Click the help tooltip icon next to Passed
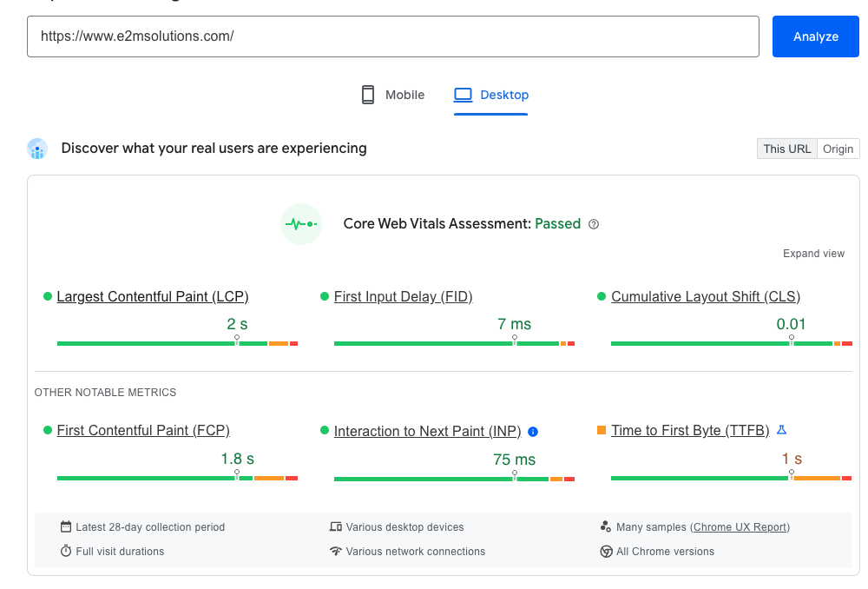The image size is (868, 589). tap(593, 224)
